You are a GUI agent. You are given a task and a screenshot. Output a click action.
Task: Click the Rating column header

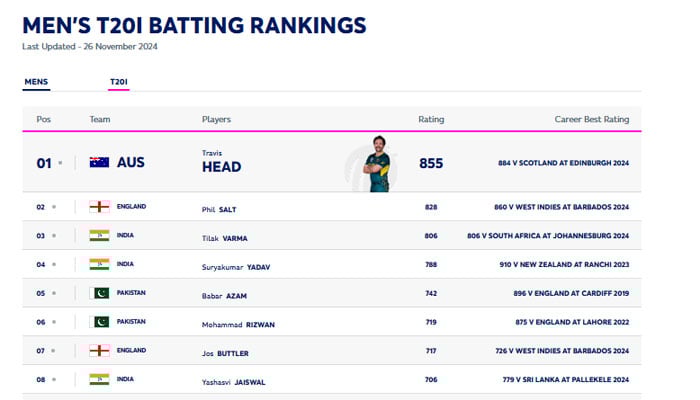tap(431, 119)
